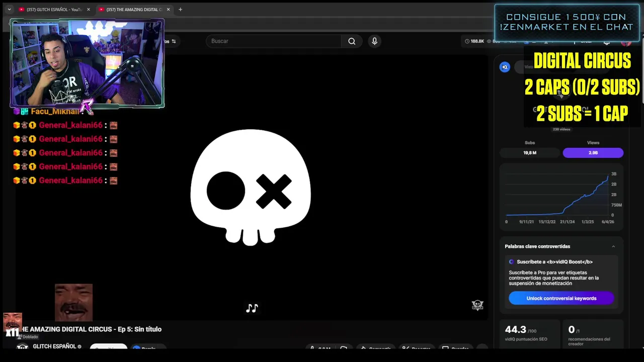This screenshot has height=362, width=644.
Task: Click the 188.8K vidIQ stat
Action: pos(474,41)
